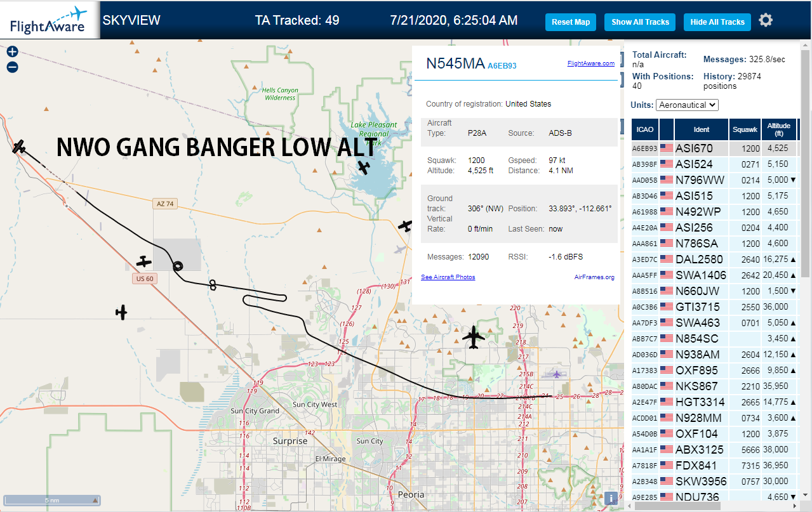
Task: Select the ASI670 row
Action: pos(714,148)
